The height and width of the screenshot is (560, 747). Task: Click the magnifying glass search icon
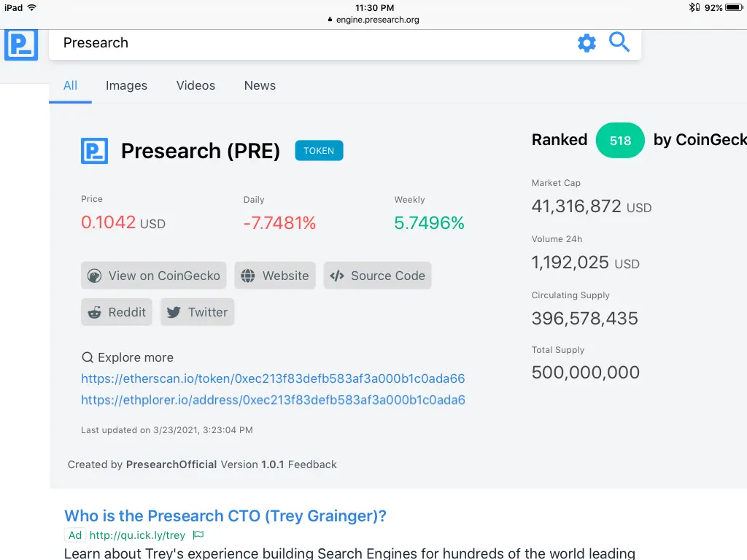[619, 42]
